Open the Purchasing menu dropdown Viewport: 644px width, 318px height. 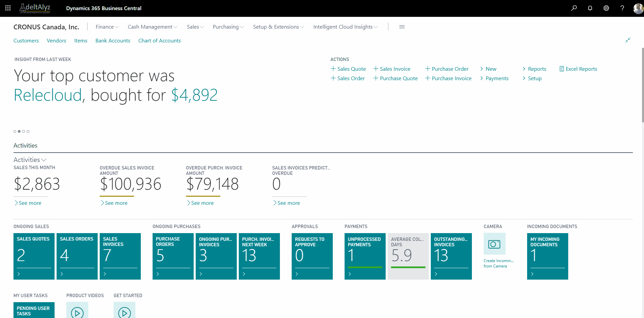(228, 27)
